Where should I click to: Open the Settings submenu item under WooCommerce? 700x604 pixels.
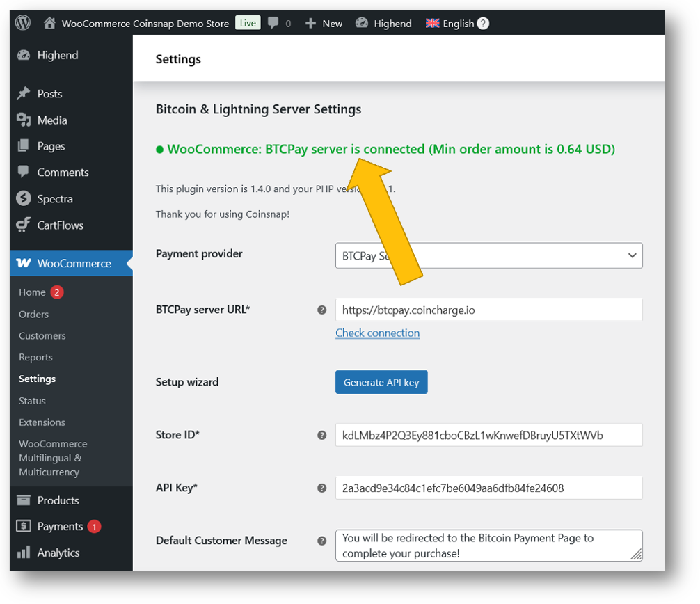pos(37,379)
